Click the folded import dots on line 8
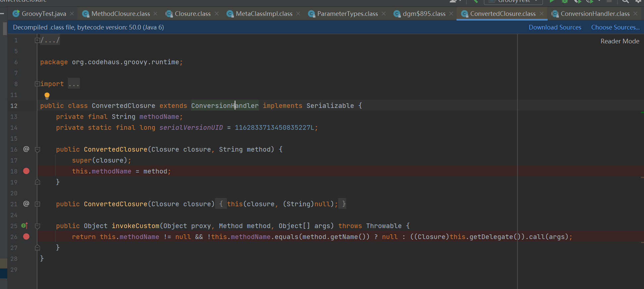Viewport: 644px width, 289px height. pyautogui.click(x=74, y=84)
